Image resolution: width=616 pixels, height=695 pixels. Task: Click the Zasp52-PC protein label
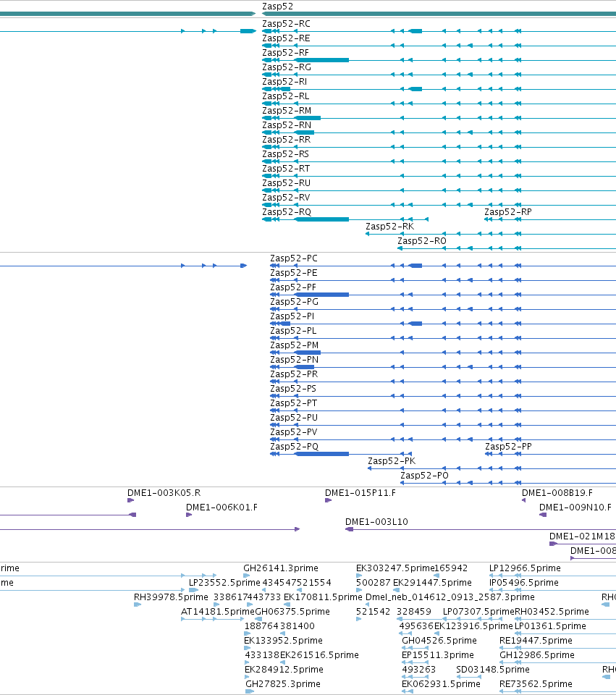(294, 258)
